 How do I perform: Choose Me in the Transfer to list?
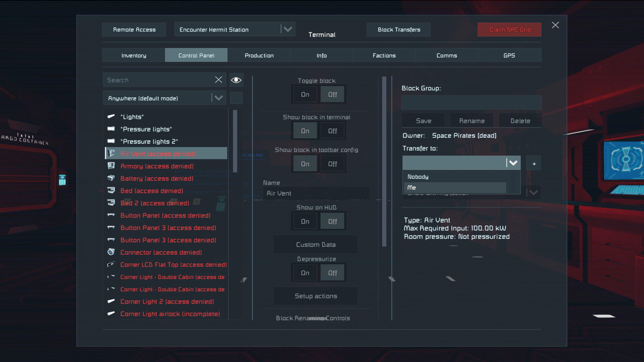tap(455, 188)
